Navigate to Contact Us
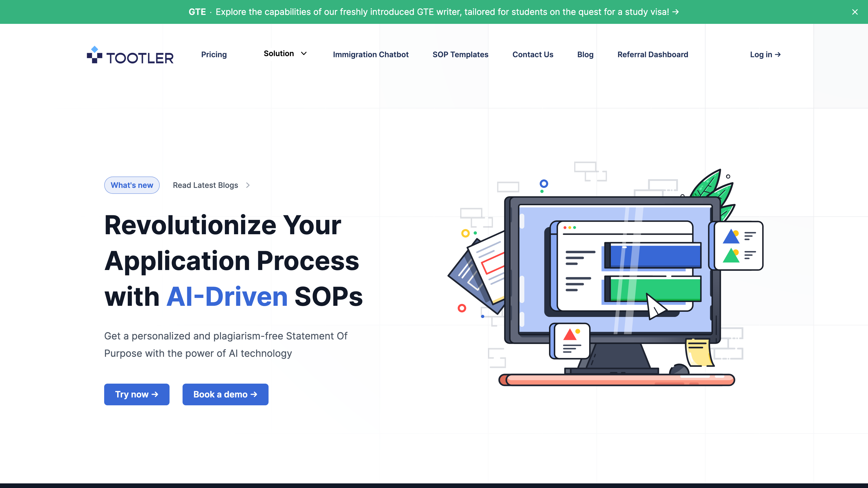This screenshot has height=488, width=868. (x=533, y=54)
